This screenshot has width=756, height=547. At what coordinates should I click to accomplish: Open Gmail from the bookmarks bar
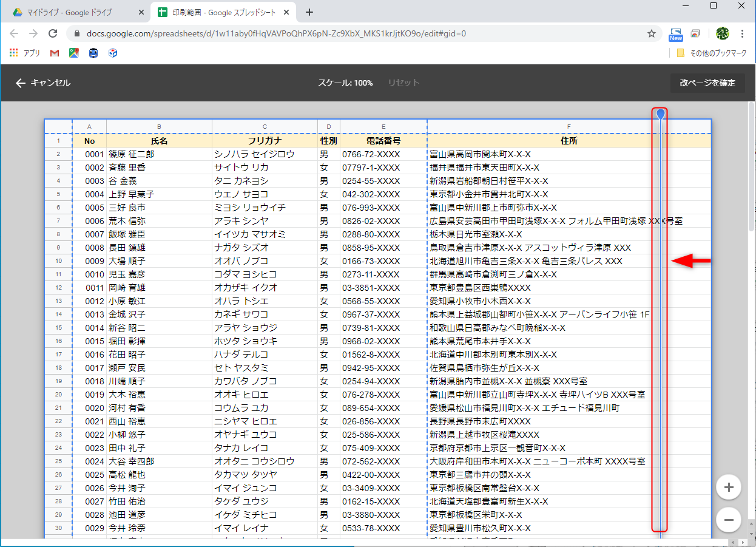[x=54, y=53]
